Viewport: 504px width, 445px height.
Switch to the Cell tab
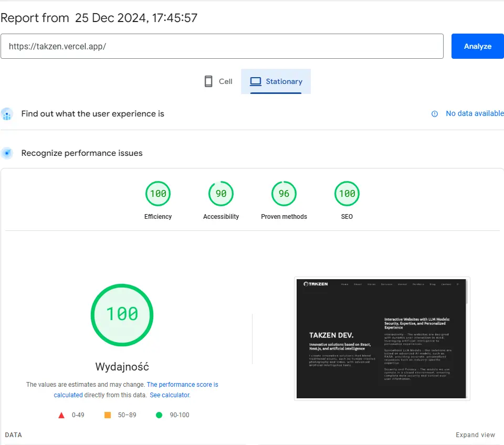point(218,81)
